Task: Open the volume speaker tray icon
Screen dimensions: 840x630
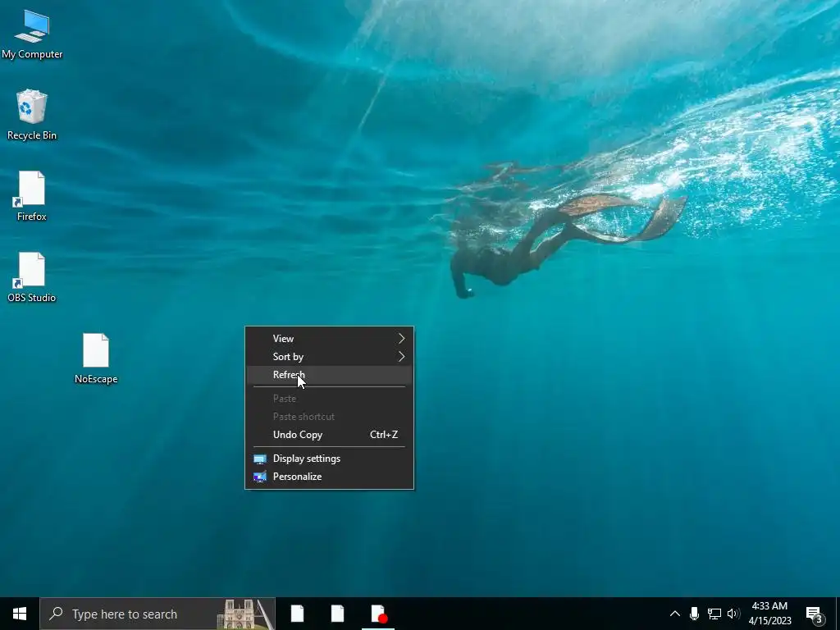Action: point(733,614)
